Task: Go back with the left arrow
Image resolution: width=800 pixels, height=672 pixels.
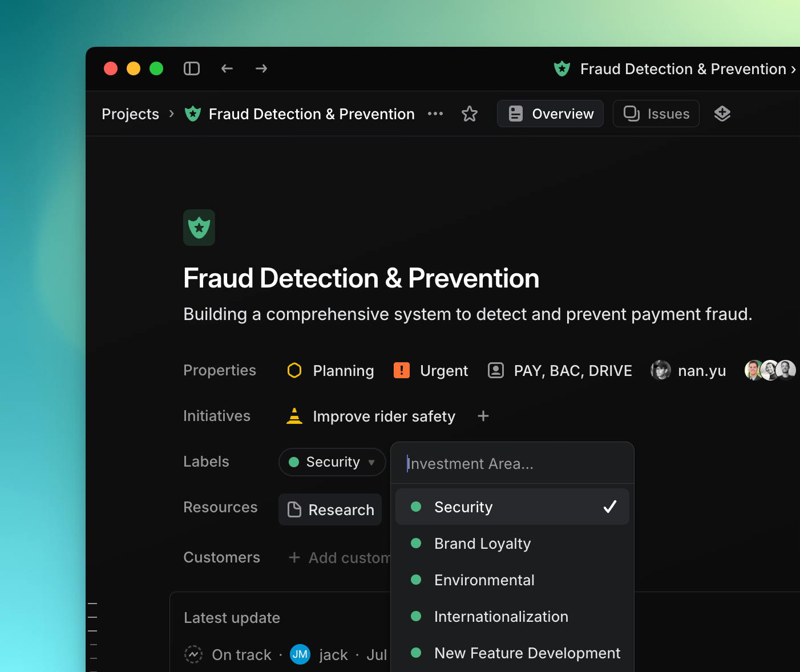Action: pyautogui.click(x=227, y=68)
